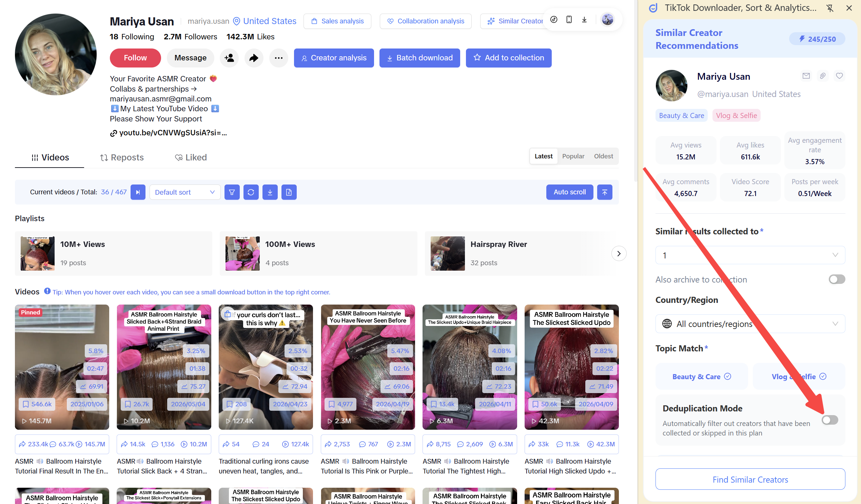Turn on the Deduplication Mode switch

(x=830, y=420)
